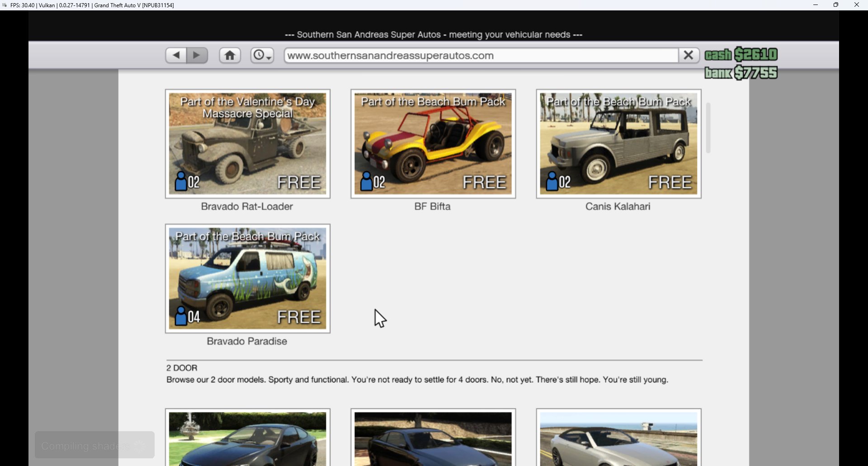Screen dimensions: 868x466
Task: Click the Compiling shaders notification
Action: coord(94,445)
